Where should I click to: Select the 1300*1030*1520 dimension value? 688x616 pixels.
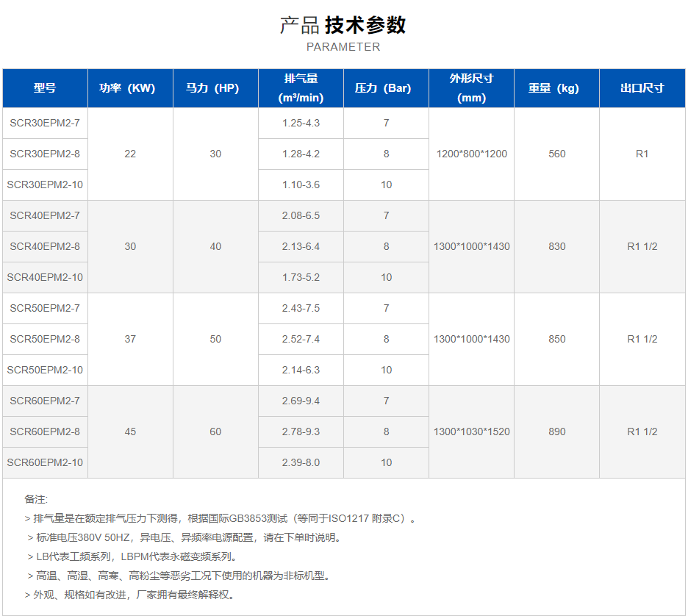click(x=471, y=431)
